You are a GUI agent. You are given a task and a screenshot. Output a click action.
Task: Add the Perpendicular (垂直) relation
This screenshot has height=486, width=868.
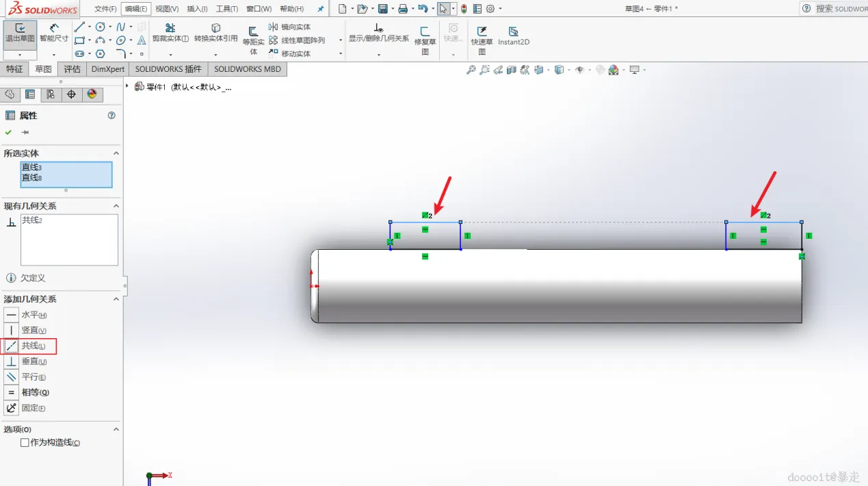tap(26, 361)
